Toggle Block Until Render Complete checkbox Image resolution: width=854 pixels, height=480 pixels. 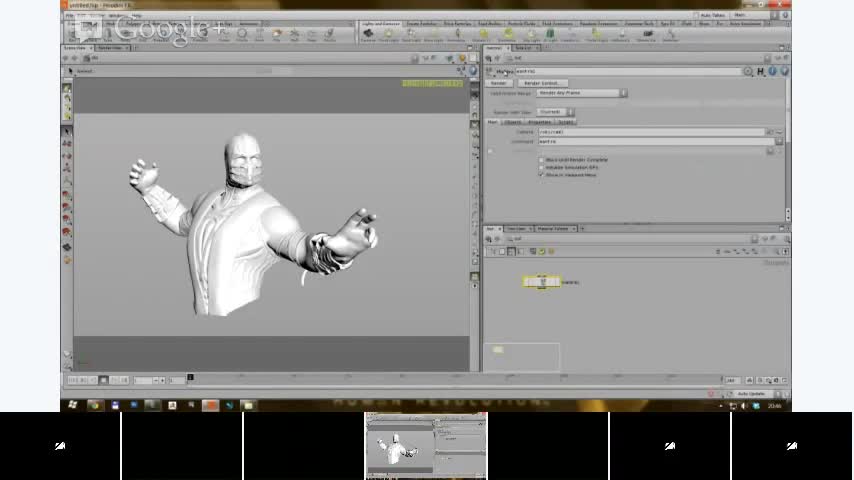click(541, 160)
